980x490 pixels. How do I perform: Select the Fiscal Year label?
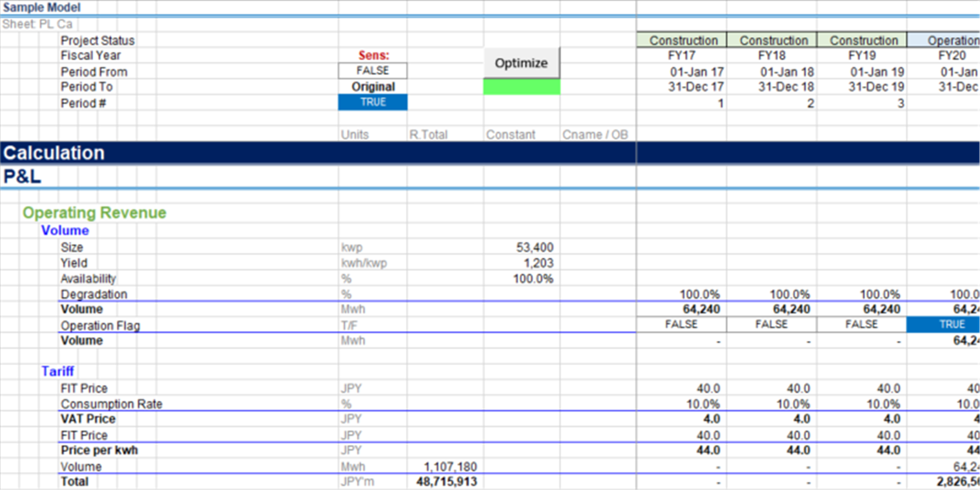click(x=90, y=56)
